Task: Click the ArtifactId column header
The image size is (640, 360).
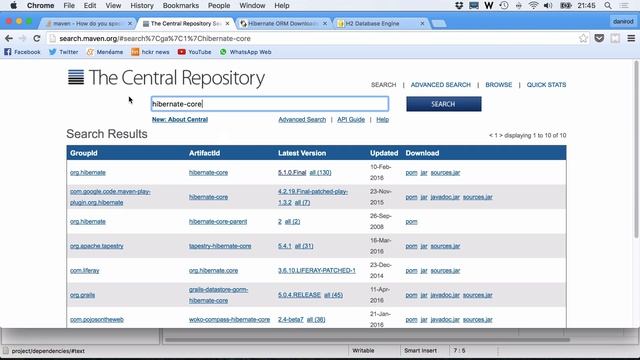Action: [x=204, y=153]
